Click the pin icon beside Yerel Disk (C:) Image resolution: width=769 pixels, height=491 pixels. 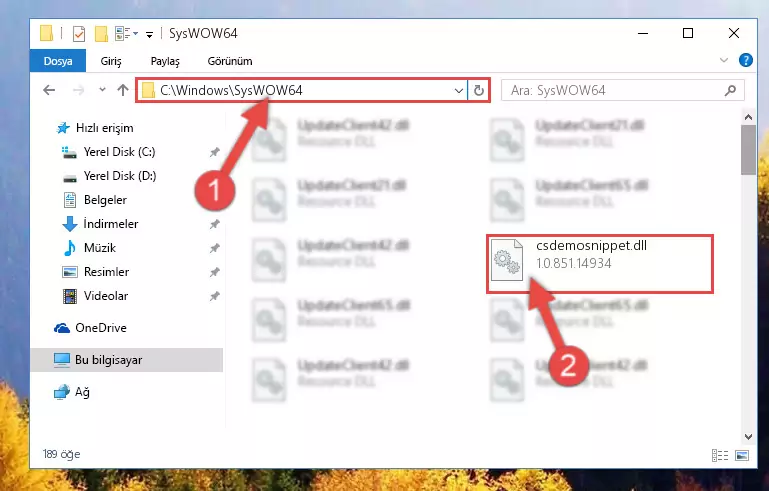(214, 153)
